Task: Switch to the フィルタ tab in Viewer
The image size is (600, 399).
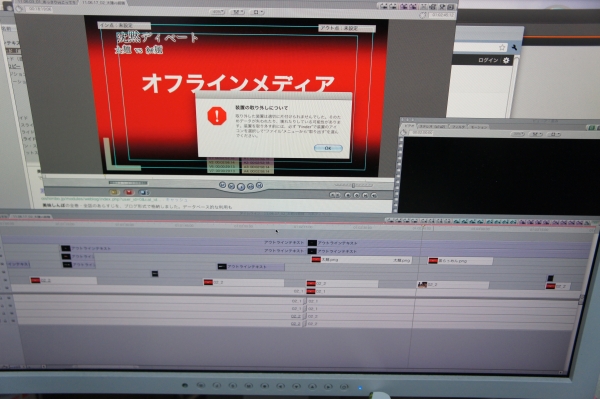Action: (x=458, y=126)
